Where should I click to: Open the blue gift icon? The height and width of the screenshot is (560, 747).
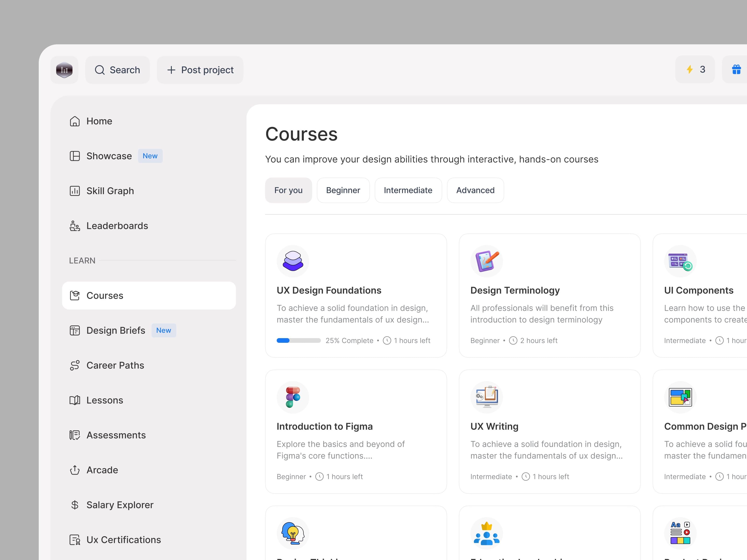pos(736,70)
